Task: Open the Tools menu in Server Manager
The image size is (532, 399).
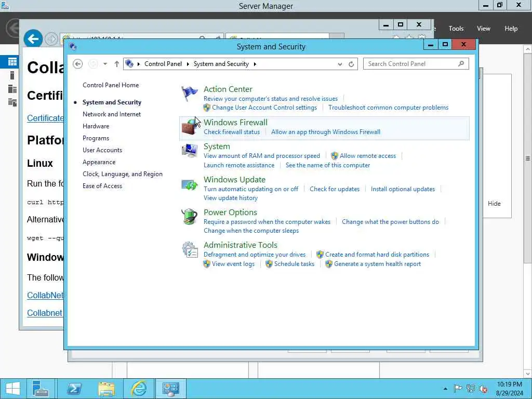Action: (456, 29)
